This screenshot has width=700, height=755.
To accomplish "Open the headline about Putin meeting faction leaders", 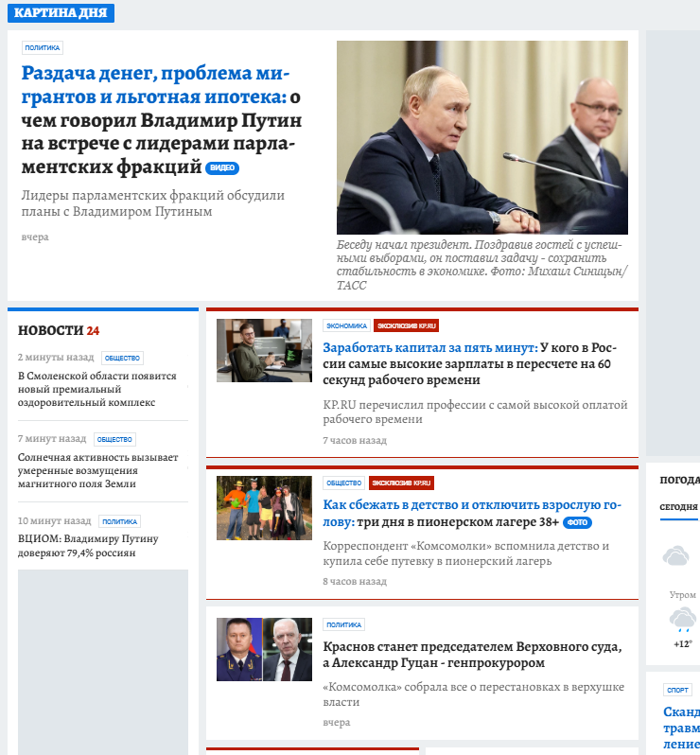I will pyautogui.click(x=161, y=120).
